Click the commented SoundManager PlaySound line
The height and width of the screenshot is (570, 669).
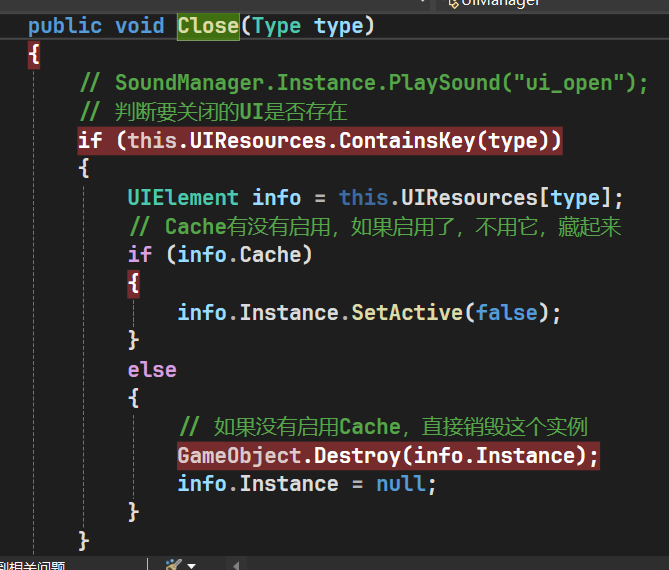(x=364, y=83)
